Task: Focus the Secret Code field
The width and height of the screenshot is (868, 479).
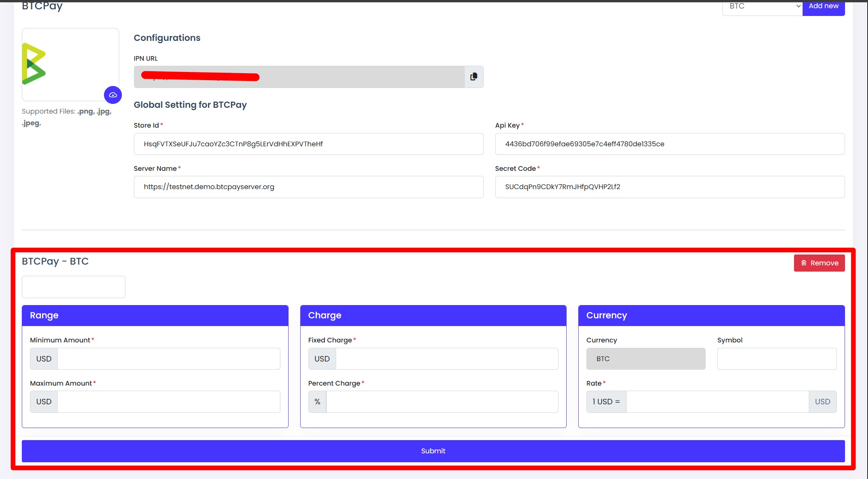Action: pos(670,187)
